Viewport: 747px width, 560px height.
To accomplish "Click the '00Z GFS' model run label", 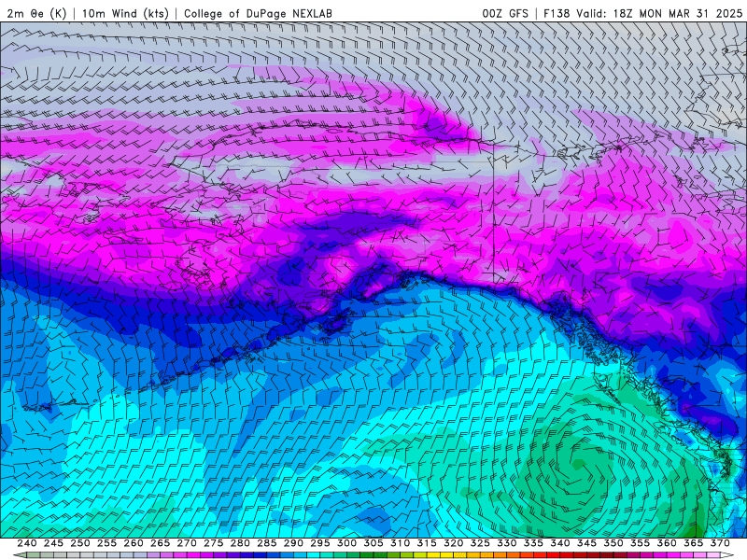I will click(x=505, y=13).
